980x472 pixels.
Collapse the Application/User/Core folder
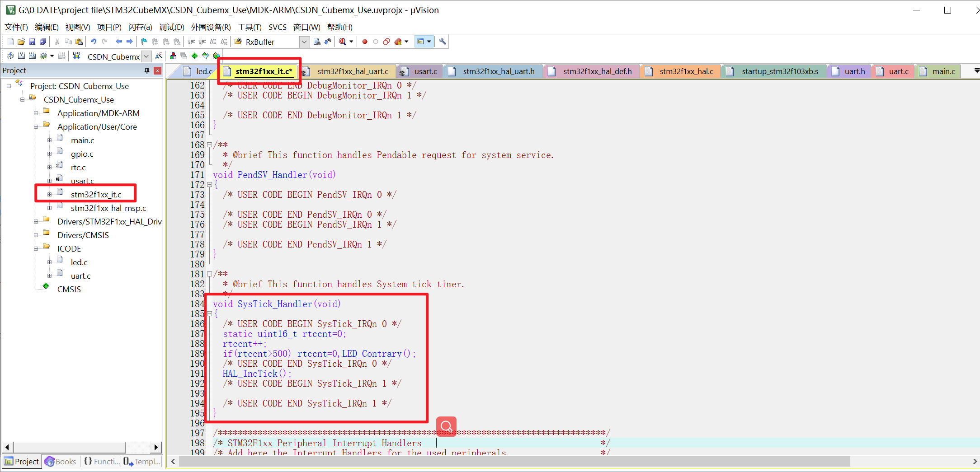click(x=36, y=127)
